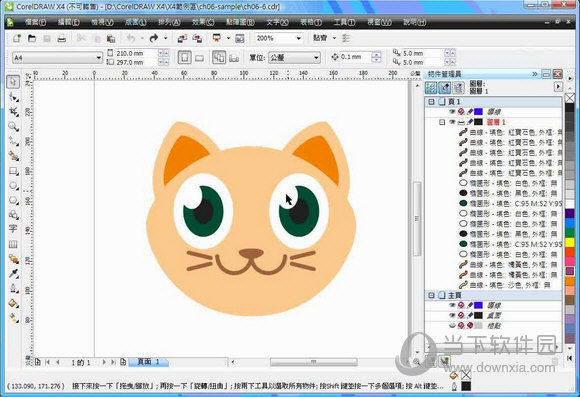Open the 檔案(F) menu

(36, 22)
